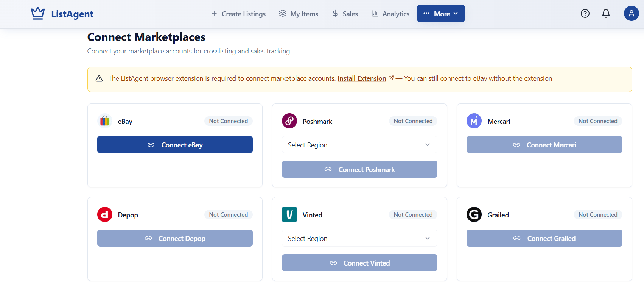Image resolution: width=644 pixels, height=289 pixels.
Task: Click the Connect Depop button
Action: click(175, 238)
